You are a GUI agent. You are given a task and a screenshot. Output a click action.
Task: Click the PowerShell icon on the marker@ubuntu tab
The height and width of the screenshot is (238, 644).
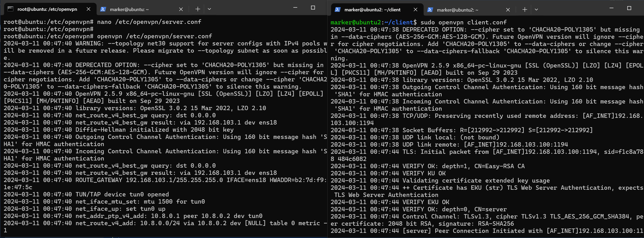coord(103,9)
